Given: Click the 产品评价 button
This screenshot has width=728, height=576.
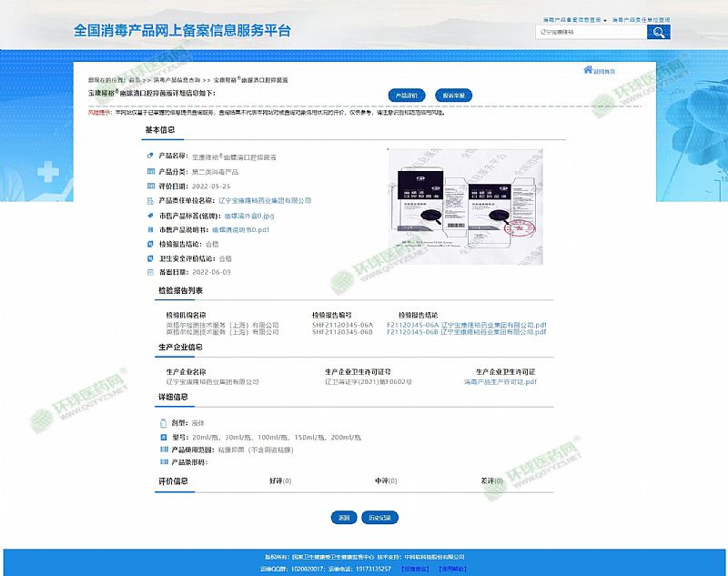Looking at the screenshot, I should click(x=407, y=96).
